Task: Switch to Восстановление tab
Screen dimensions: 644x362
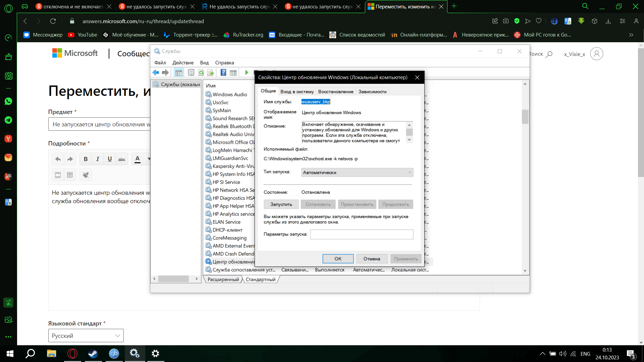Action: click(x=336, y=92)
